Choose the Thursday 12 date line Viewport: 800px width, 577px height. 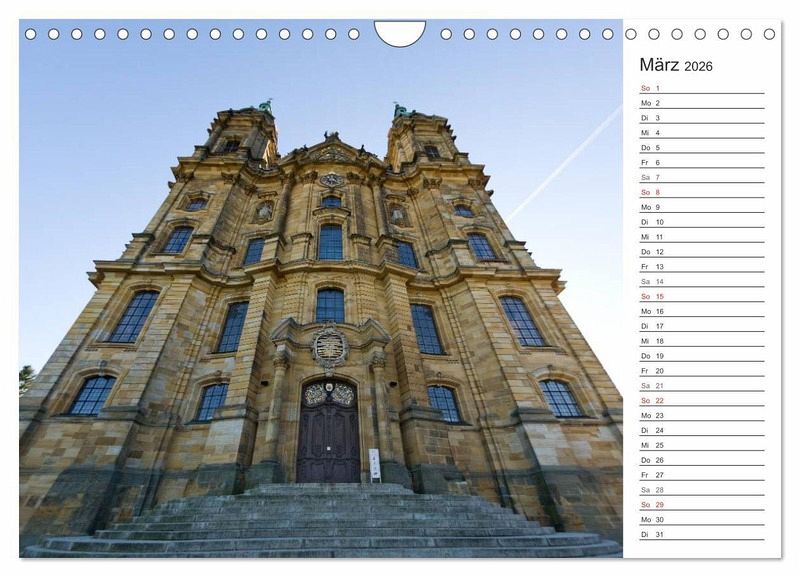(701, 252)
